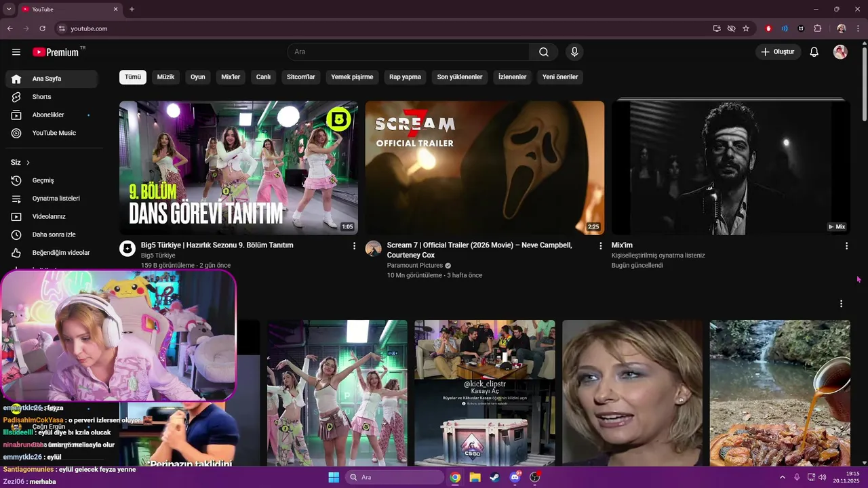Open the cat-face extension icon
This screenshot has height=488, width=868.
(x=801, y=28)
